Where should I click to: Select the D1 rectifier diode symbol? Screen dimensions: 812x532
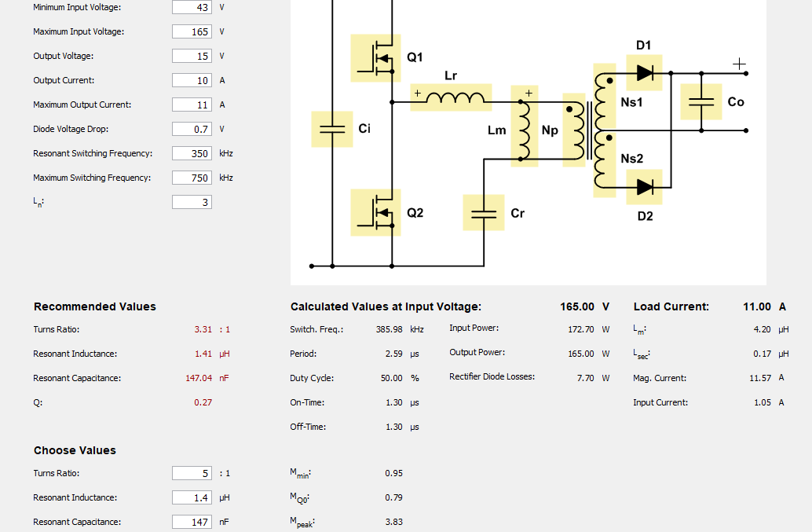click(x=644, y=72)
